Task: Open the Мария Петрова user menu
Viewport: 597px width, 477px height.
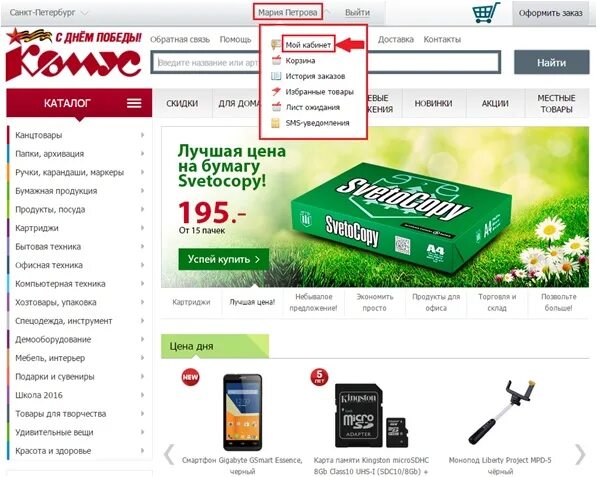Action: (288, 13)
